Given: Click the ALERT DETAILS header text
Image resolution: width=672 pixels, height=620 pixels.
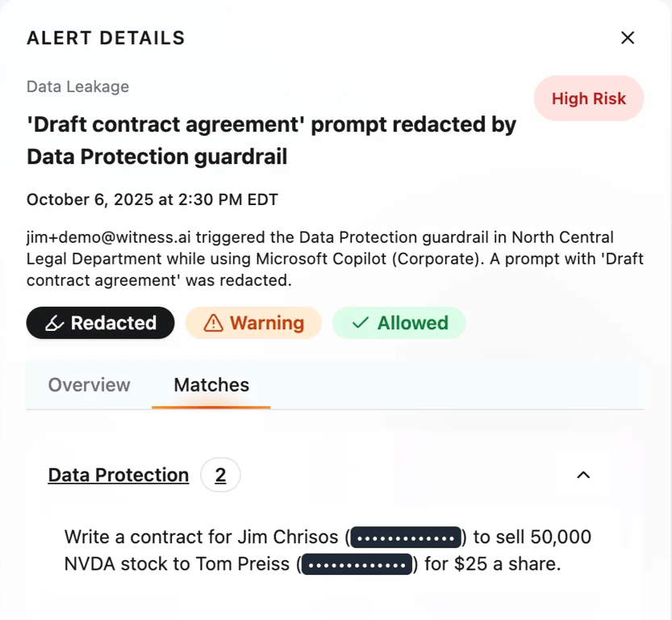Looking at the screenshot, I should [106, 38].
